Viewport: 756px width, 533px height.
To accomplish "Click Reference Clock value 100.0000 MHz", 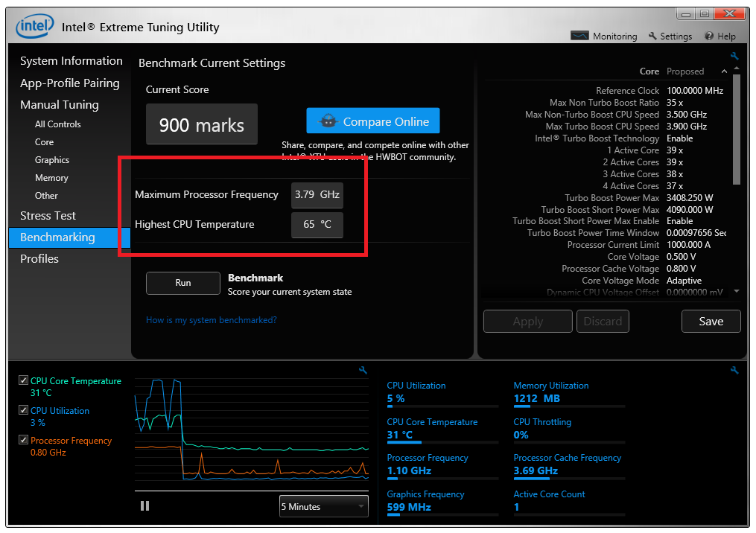I will pyautogui.click(x=695, y=91).
